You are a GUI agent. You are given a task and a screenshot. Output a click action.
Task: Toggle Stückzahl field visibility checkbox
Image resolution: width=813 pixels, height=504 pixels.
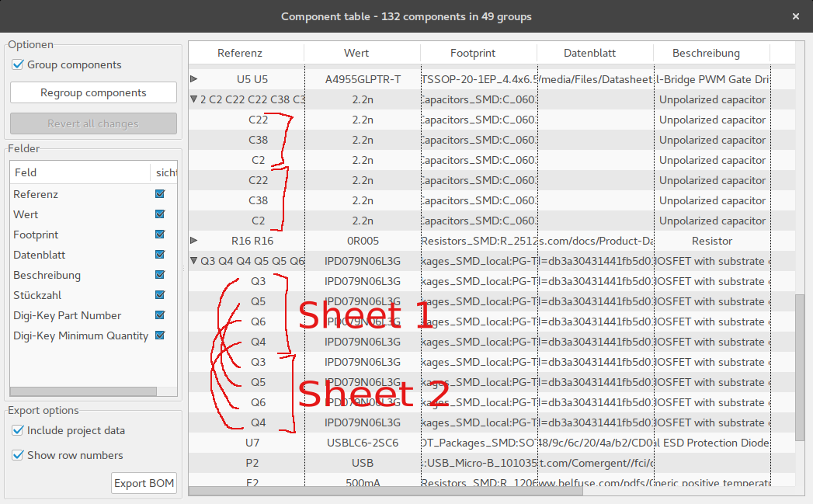coord(160,295)
